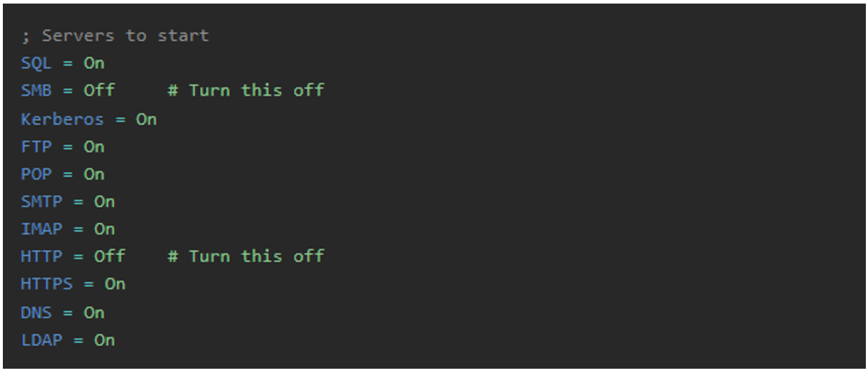Click the On value of the HTTPS line

point(115,284)
